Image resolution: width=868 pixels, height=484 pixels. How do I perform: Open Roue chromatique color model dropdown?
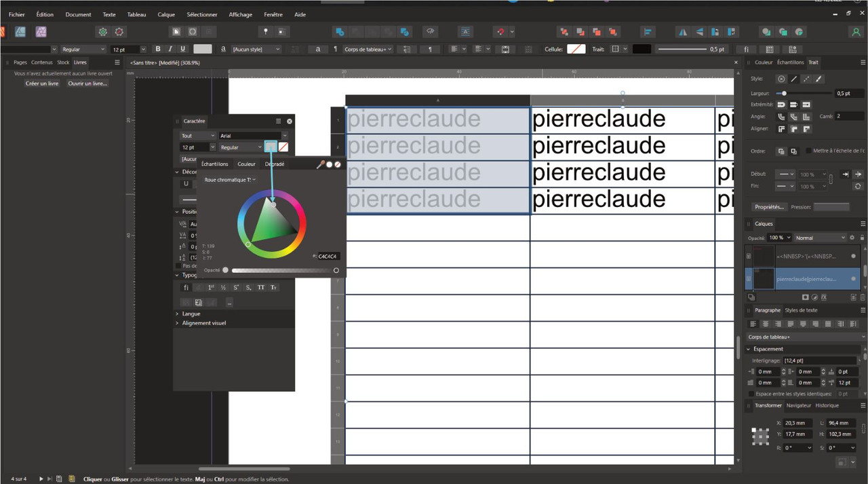tap(230, 179)
